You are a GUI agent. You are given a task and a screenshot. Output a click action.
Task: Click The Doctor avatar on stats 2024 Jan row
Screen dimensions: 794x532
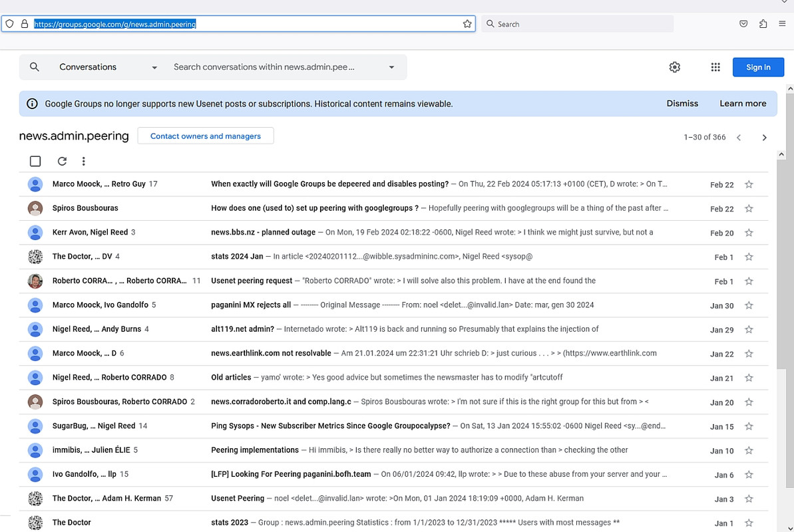35,257
